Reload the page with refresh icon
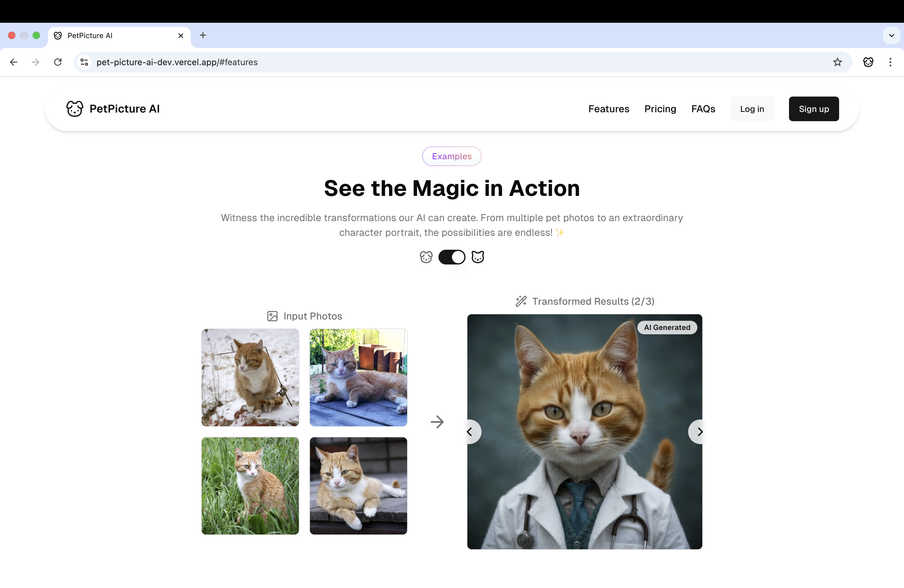Viewport: 904px width, 588px height. [x=58, y=62]
